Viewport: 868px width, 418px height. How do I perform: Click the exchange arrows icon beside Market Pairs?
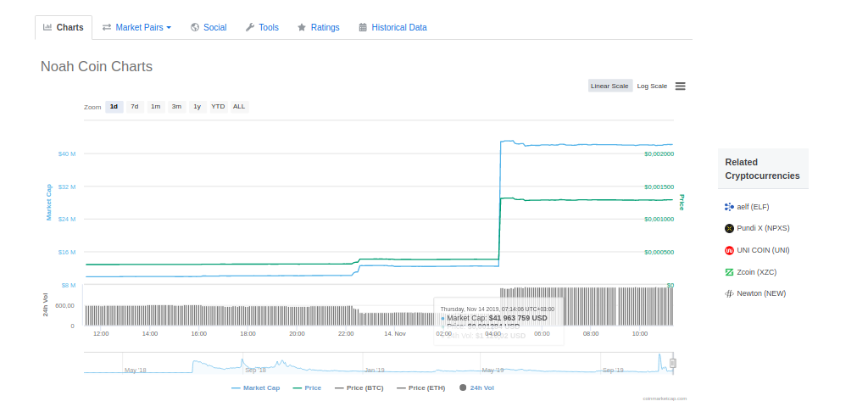[107, 27]
